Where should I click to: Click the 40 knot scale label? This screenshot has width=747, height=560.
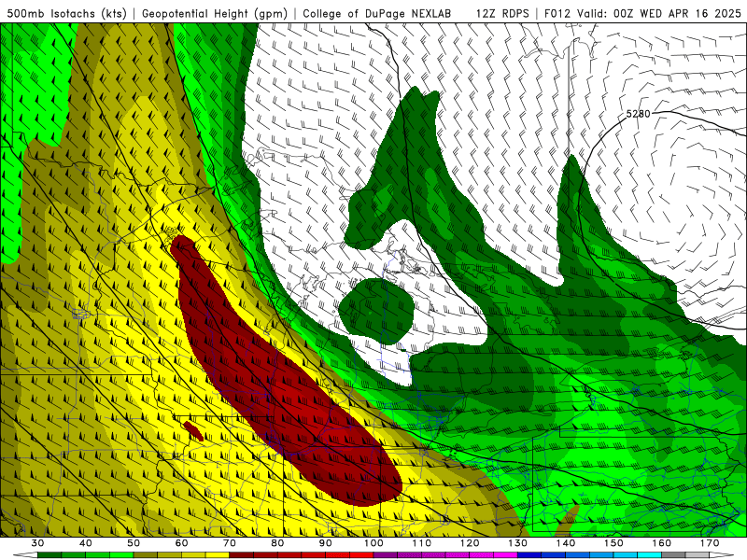click(86, 543)
